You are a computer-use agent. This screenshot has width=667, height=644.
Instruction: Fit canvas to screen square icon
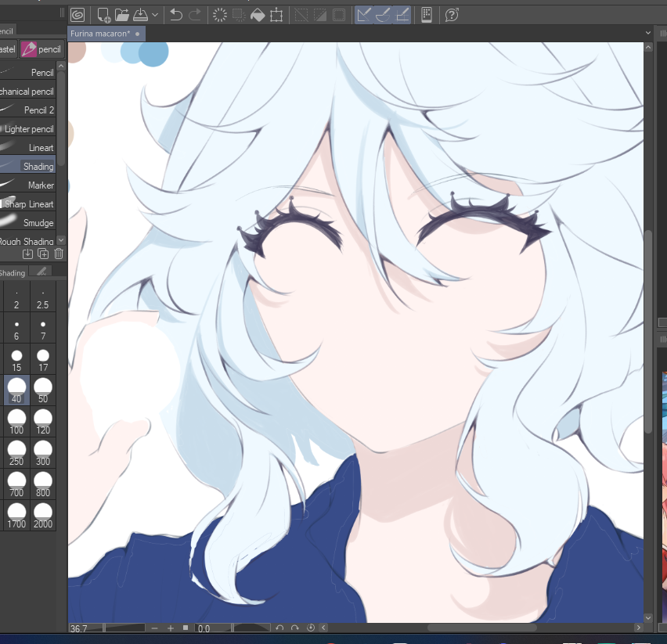pos(186,628)
